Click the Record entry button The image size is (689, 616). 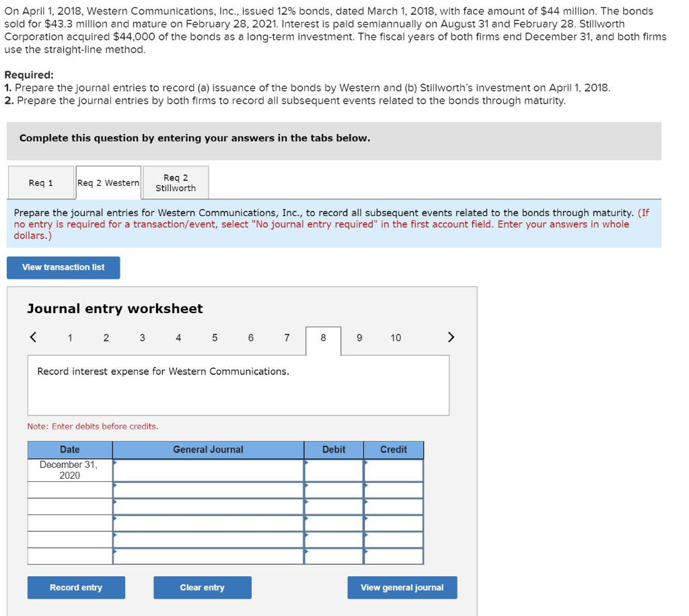coord(76,588)
